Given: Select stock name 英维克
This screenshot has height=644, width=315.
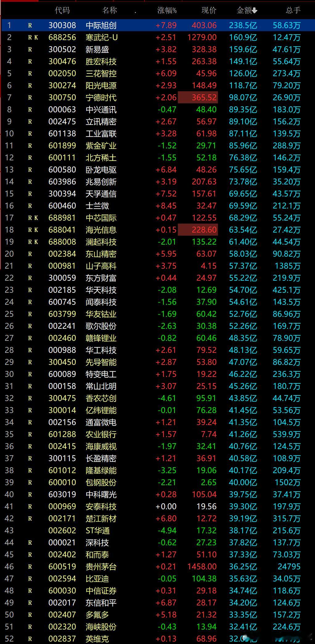Looking at the screenshot, I should click(97, 639).
